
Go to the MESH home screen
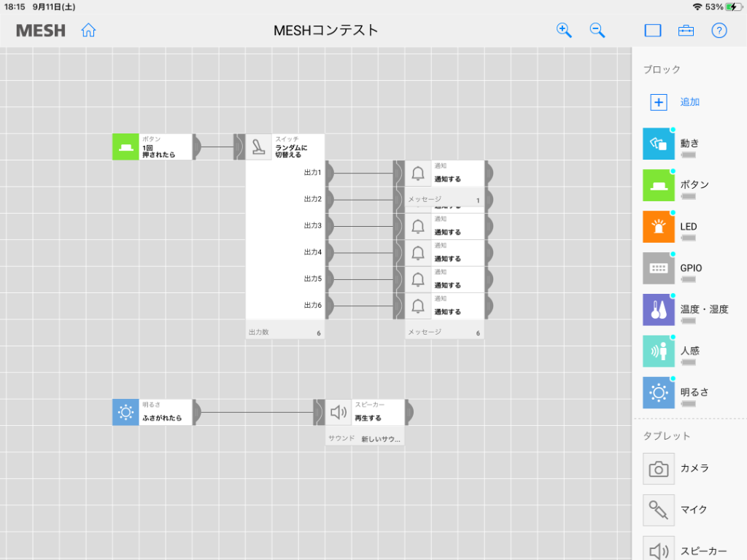point(88,31)
